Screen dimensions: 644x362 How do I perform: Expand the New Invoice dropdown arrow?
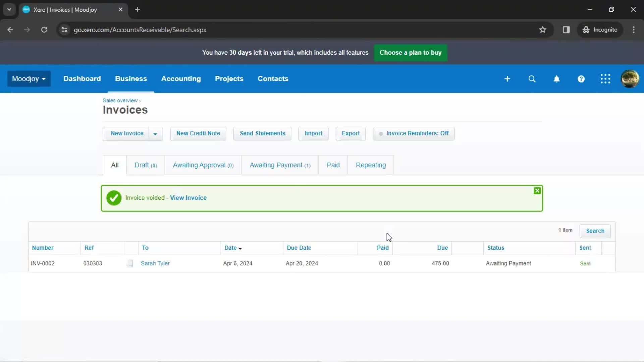pyautogui.click(x=155, y=134)
